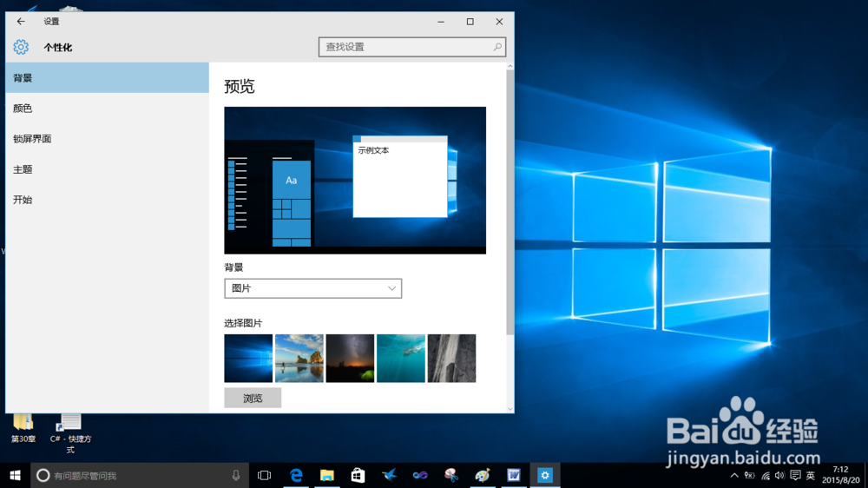Choose the gray rock cliff wallpaper thumbnail
The height and width of the screenshot is (488, 868).
[x=451, y=358]
